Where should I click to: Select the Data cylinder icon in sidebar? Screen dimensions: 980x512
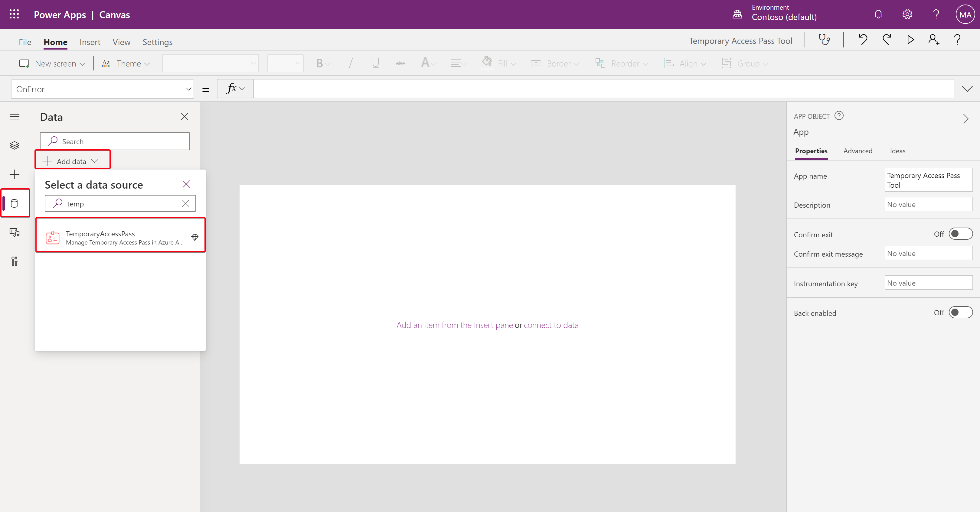click(15, 203)
